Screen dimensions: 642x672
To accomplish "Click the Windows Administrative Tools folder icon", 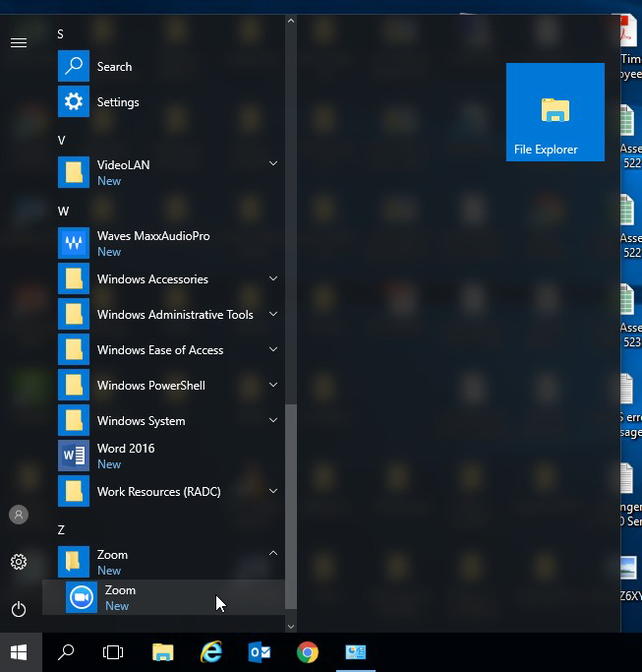I will click(74, 314).
